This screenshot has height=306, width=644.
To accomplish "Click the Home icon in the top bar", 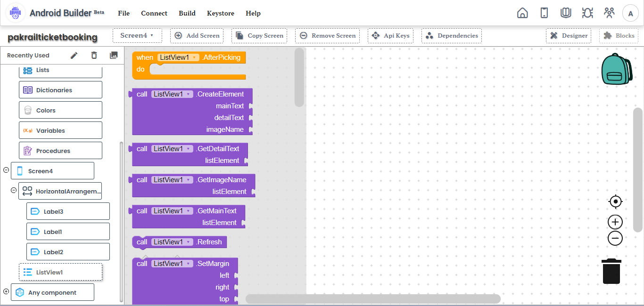I will tap(522, 13).
